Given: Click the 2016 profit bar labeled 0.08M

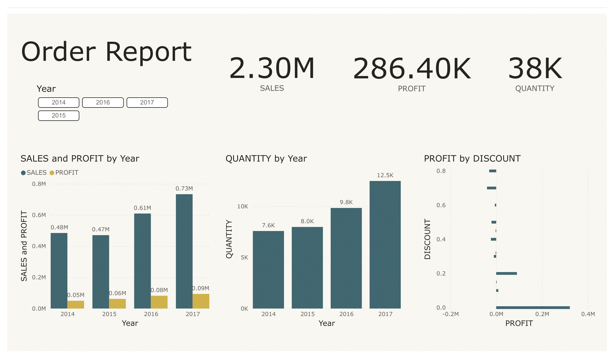Looking at the screenshot, I should [159, 302].
